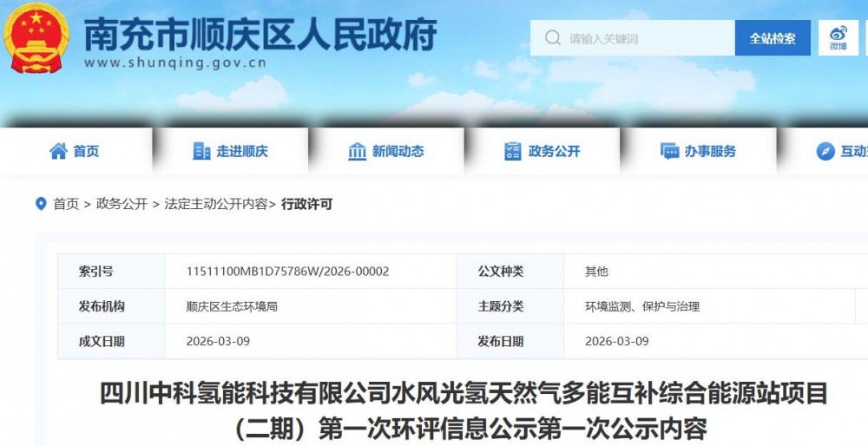This screenshot has width=868, height=446.
Task: Open the 新闻动态 navigation tab
Action: (398, 151)
